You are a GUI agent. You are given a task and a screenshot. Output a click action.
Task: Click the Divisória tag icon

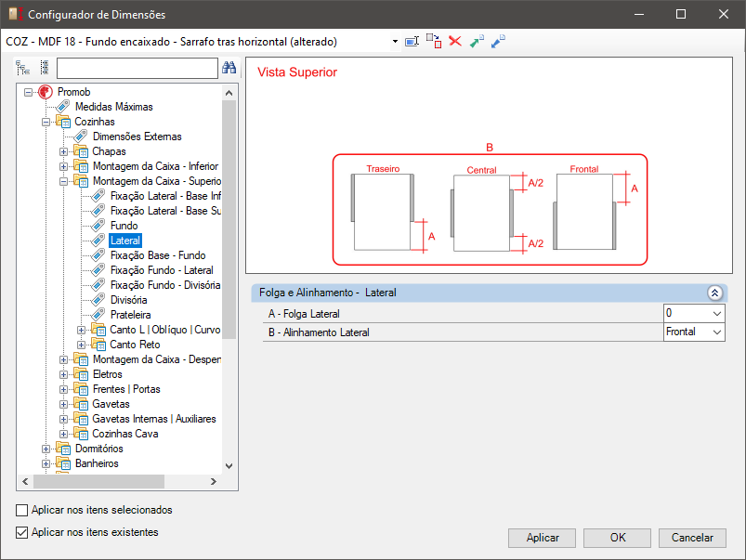[98, 300]
